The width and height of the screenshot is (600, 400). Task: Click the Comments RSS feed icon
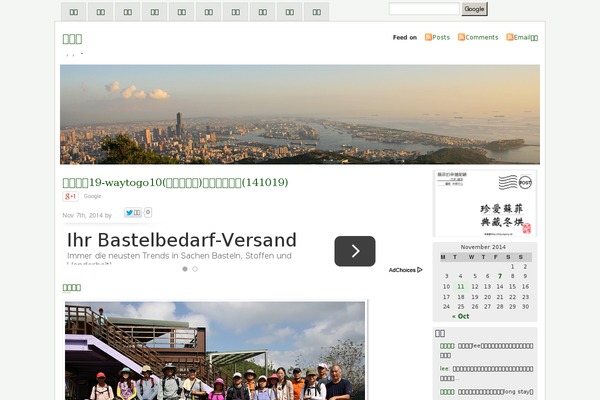coord(461,37)
